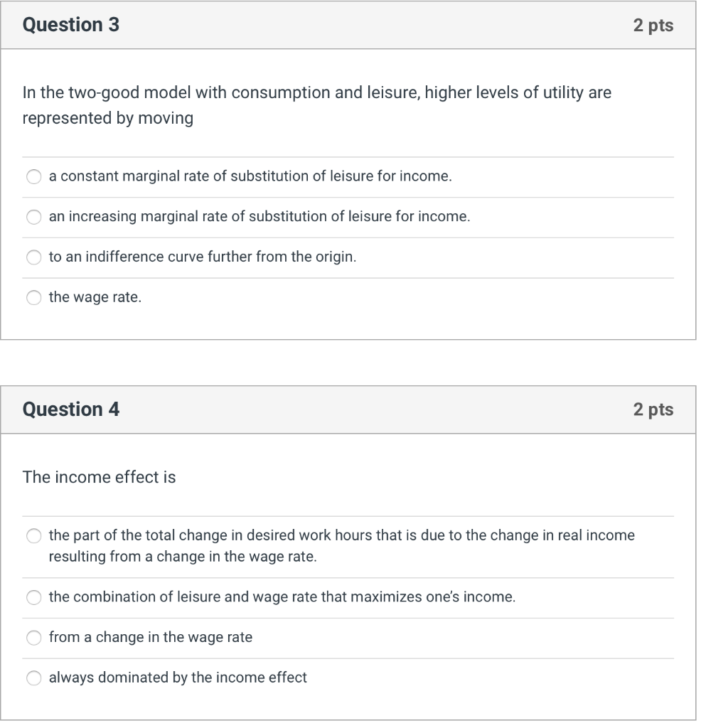This screenshot has height=728, width=706.
Task: Click 'The income effect is' prompt text
Action: coord(98,477)
